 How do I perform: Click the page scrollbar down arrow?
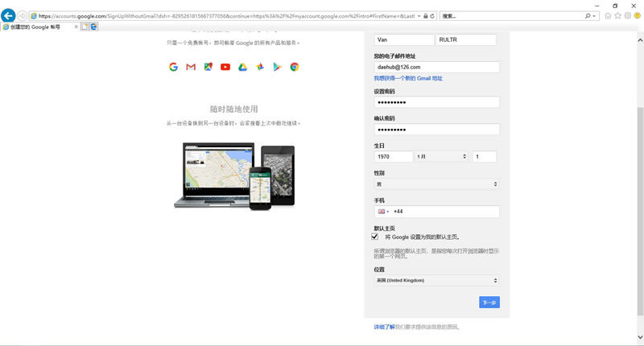[640, 337]
